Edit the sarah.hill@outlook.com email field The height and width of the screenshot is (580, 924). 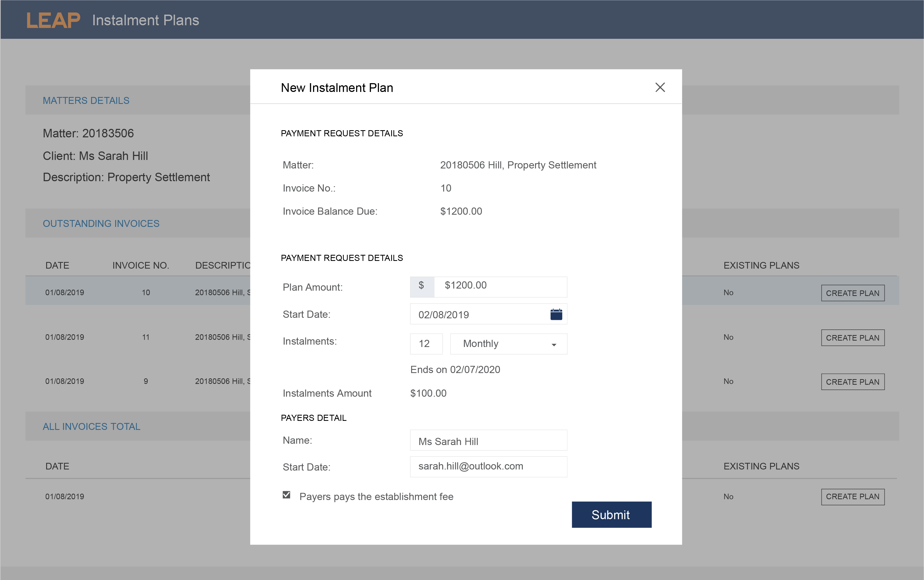(x=488, y=467)
